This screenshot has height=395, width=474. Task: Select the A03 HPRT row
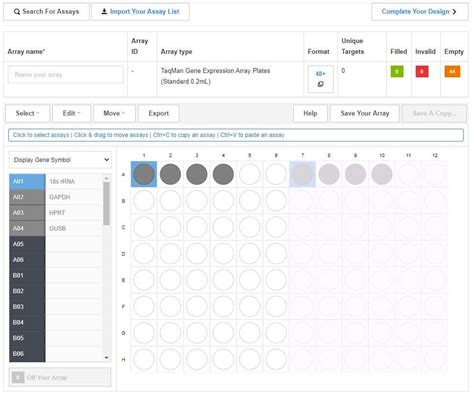coord(56,213)
